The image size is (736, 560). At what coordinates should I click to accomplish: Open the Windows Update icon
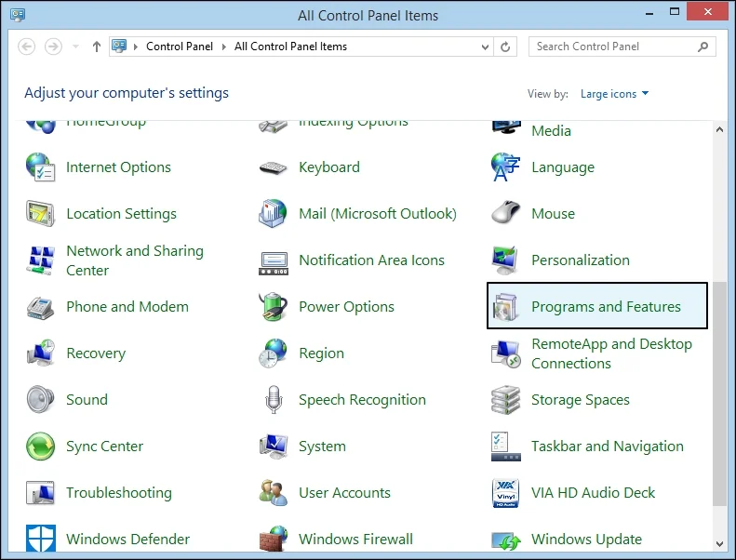506,540
